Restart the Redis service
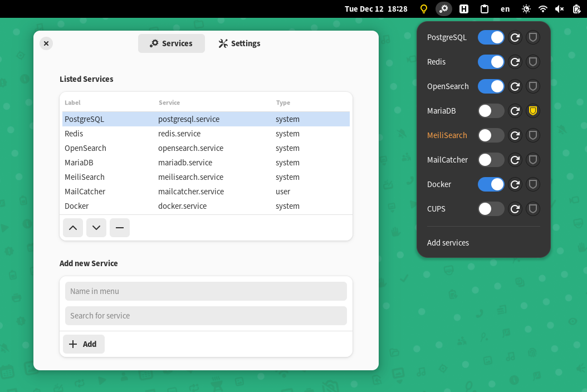Screen dimensions: 587x392 tap(515, 62)
